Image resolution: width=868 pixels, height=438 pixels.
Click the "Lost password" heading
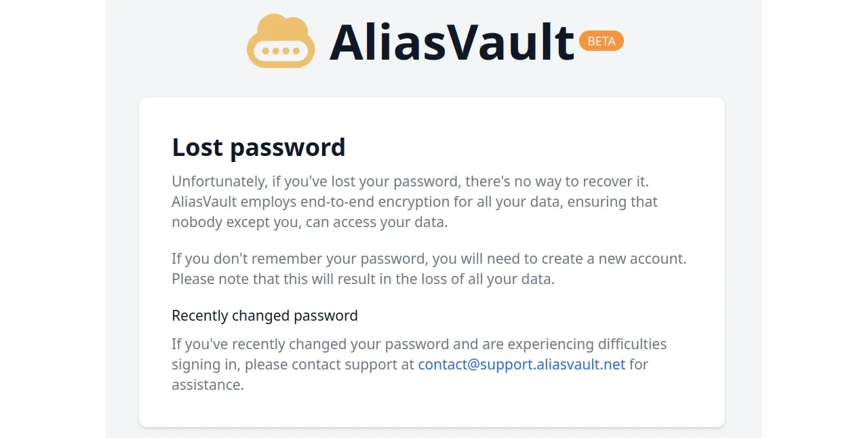(x=258, y=147)
